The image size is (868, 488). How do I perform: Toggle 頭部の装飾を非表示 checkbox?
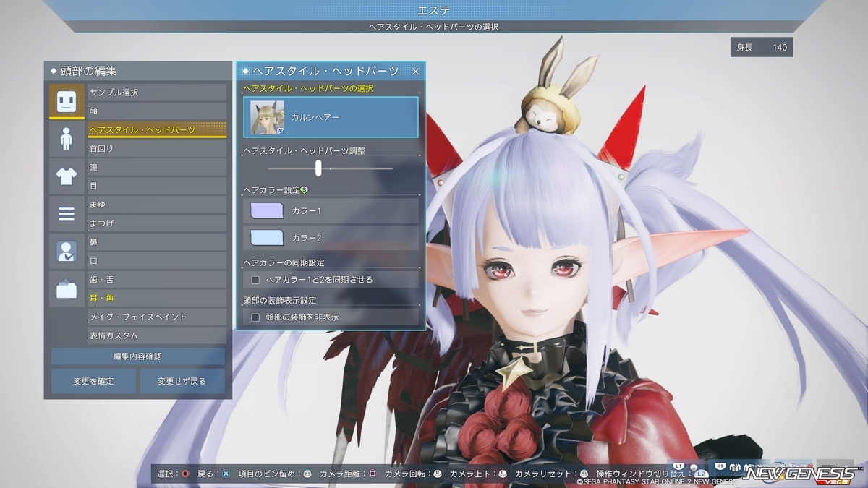(255, 317)
